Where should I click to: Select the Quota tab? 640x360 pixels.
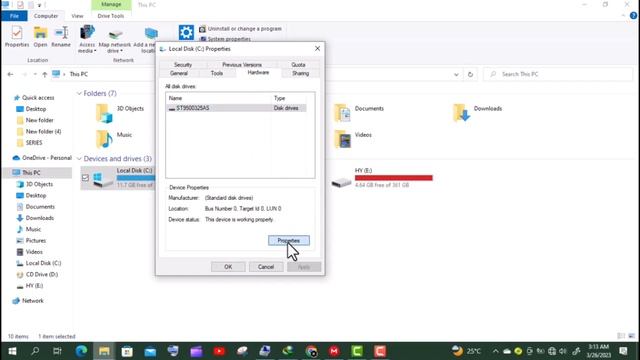[x=298, y=64]
